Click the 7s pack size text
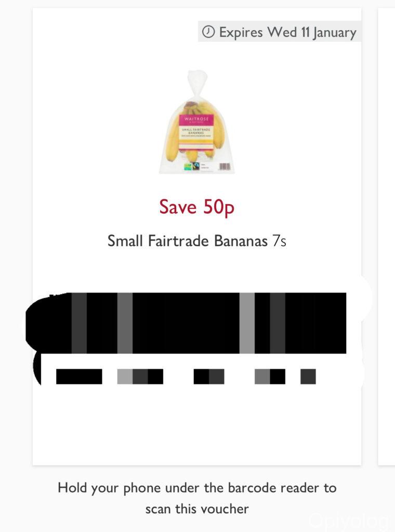 279,241
